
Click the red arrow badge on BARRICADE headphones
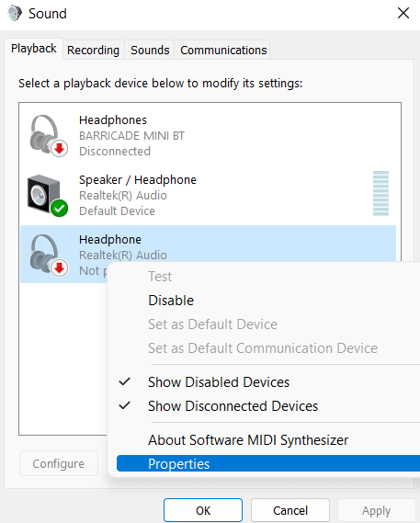[x=60, y=149]
